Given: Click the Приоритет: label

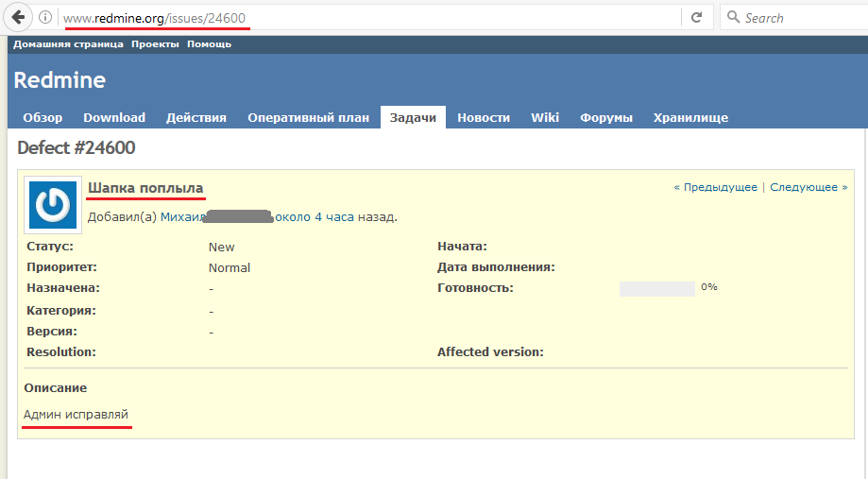Looking at the screenshot, I should 61,267.
